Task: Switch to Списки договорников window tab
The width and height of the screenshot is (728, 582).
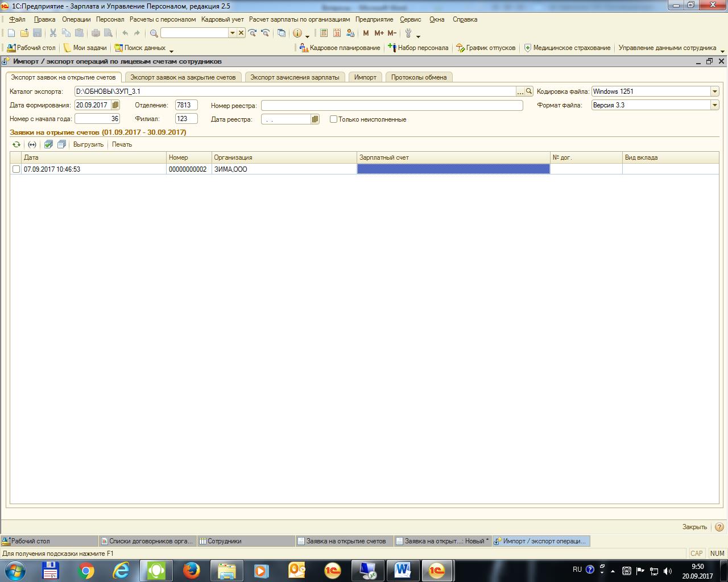Action: (147, 541)
